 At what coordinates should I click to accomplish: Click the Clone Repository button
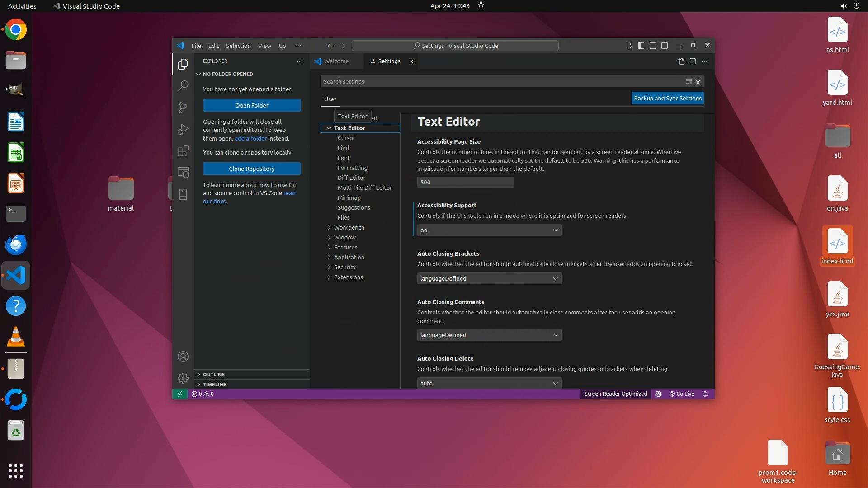point(251,169)
